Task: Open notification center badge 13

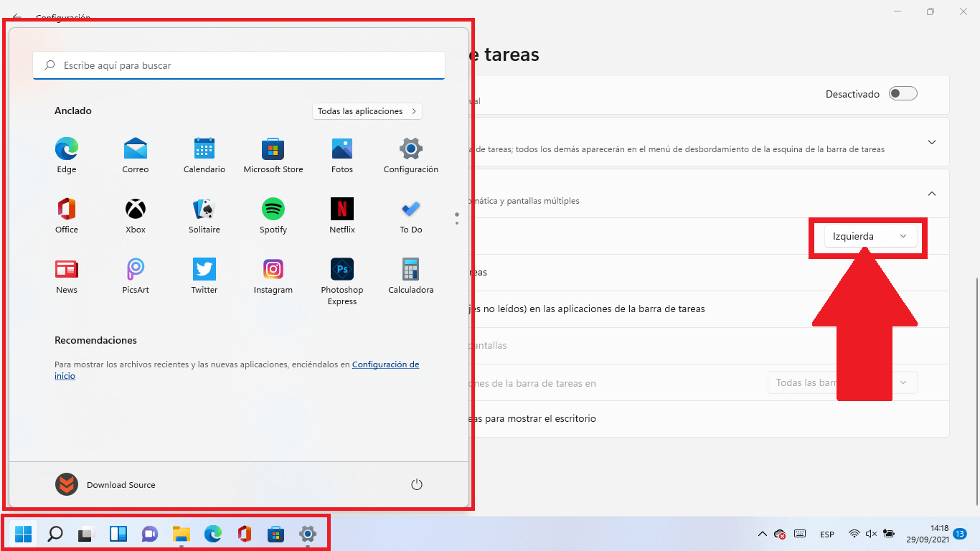Action: coord(960,534)
